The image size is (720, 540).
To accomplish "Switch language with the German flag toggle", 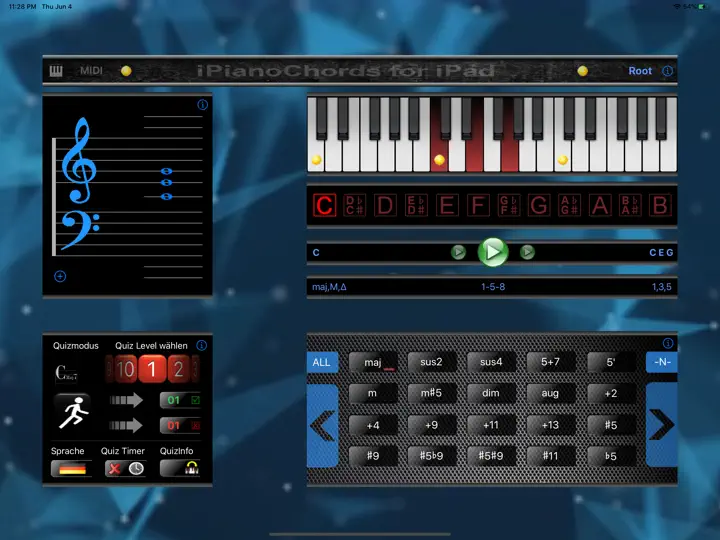I will point(72,469).
